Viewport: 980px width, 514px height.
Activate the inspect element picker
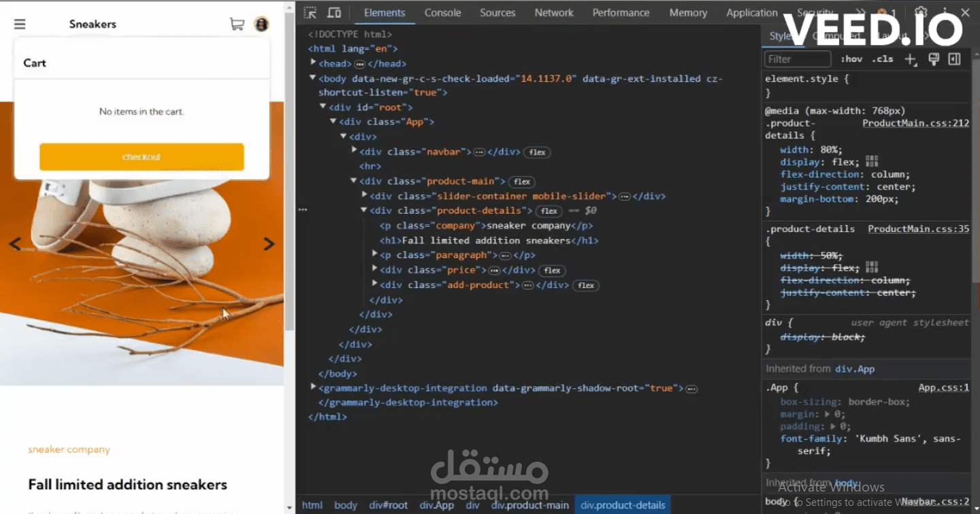pyautogui.click(x=310, y=12)
